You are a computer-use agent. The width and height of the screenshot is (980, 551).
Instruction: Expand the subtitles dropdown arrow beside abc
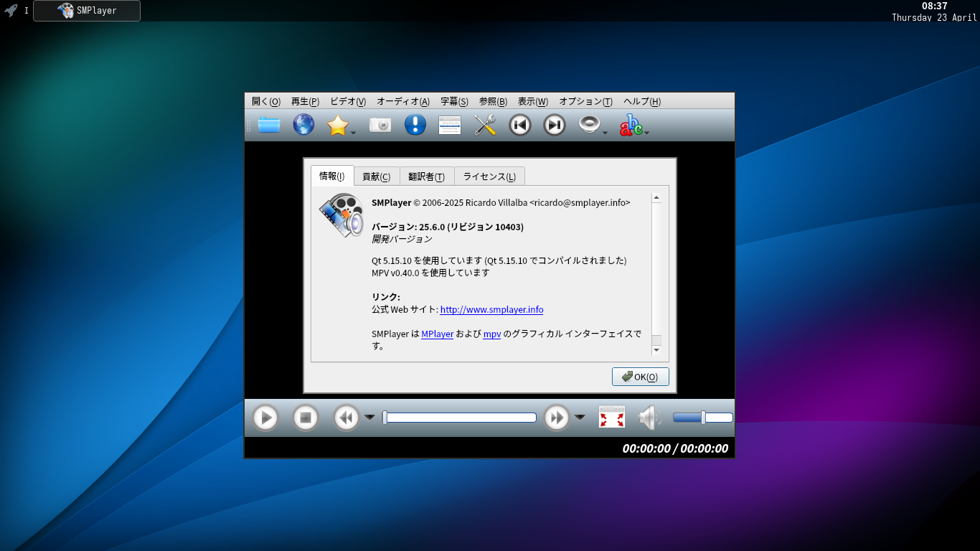646,133
